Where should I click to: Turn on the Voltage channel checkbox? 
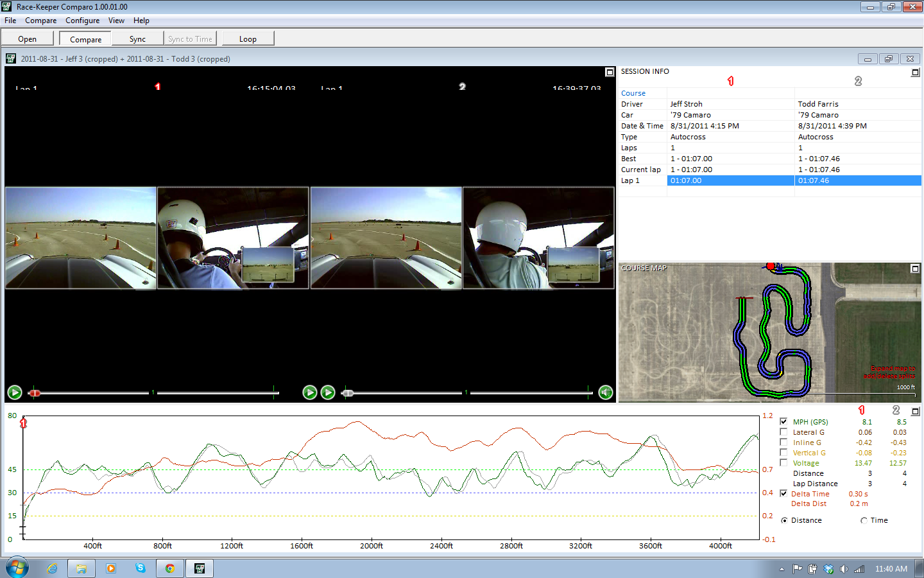click(783, 462)
